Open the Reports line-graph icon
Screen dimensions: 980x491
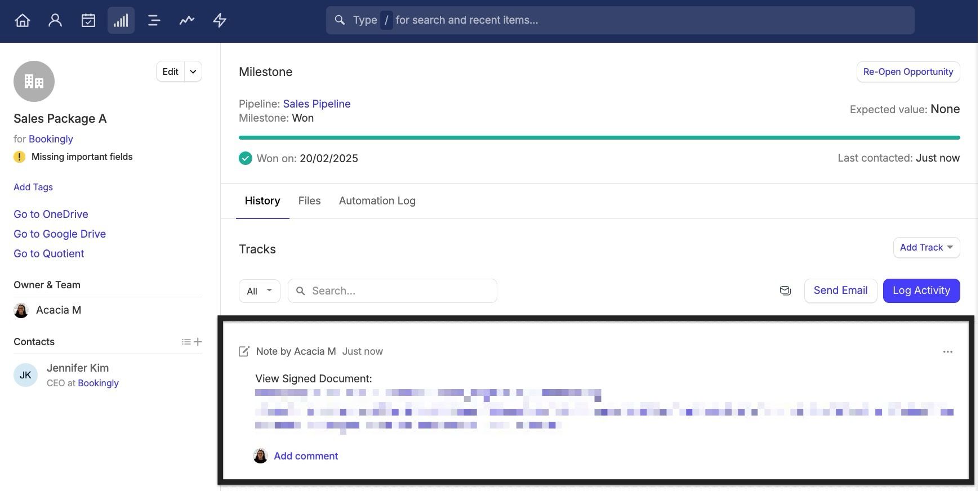click(x=187, y=20)
